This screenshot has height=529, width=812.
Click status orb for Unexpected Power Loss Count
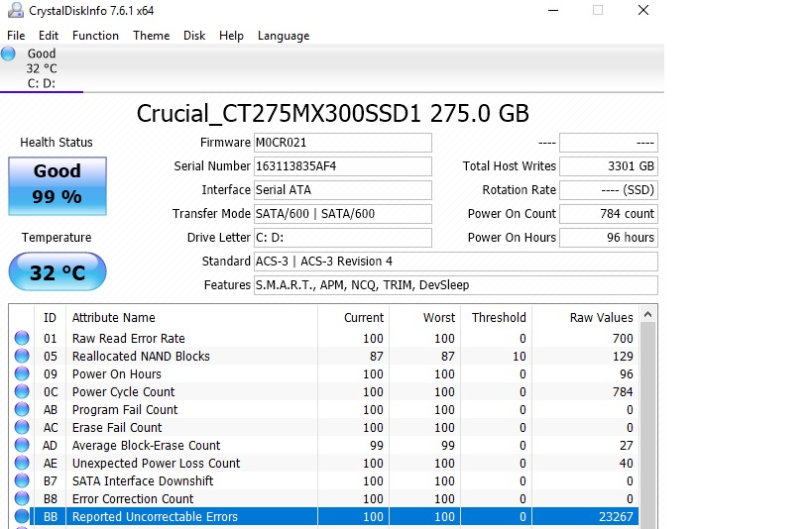[22, 463]
